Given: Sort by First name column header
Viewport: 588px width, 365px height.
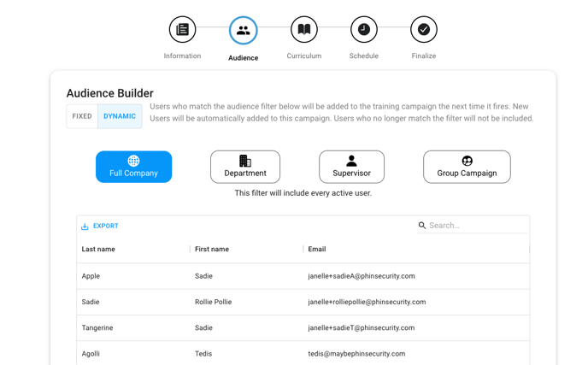Looking at the screenshot, I should (x=212, y=249).
